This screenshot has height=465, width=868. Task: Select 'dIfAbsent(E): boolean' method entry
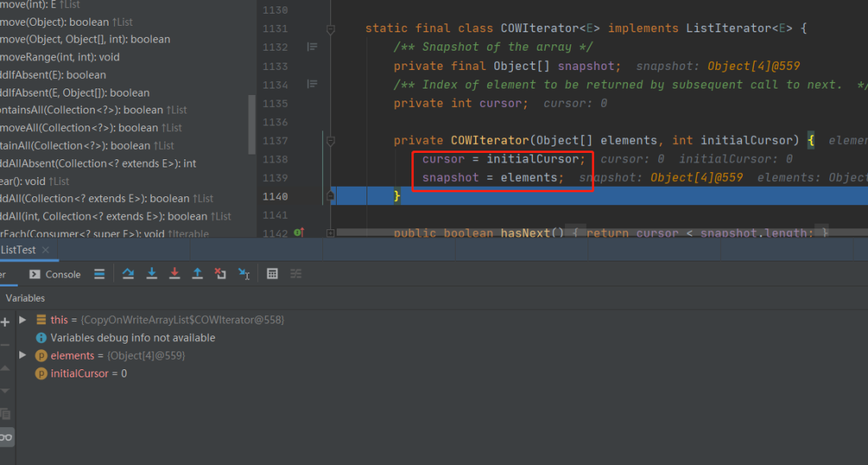[x=53, y=75]
